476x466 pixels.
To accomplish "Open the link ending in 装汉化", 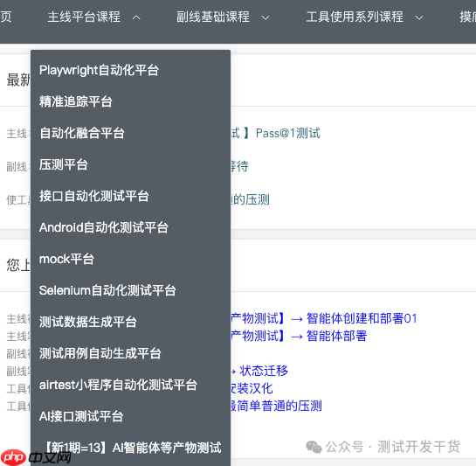I will [252, 388].
